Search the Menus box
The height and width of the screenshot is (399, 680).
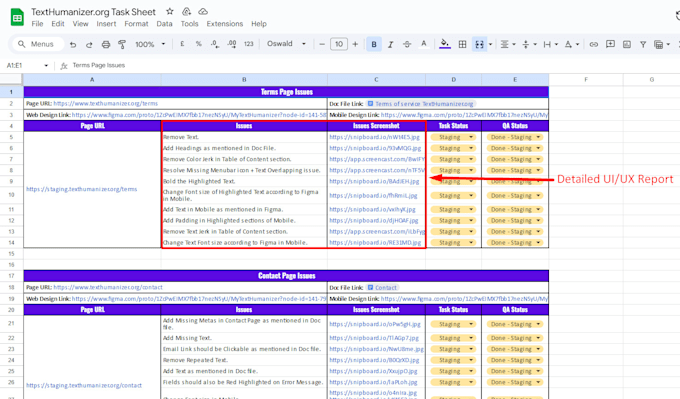(38, 44)
